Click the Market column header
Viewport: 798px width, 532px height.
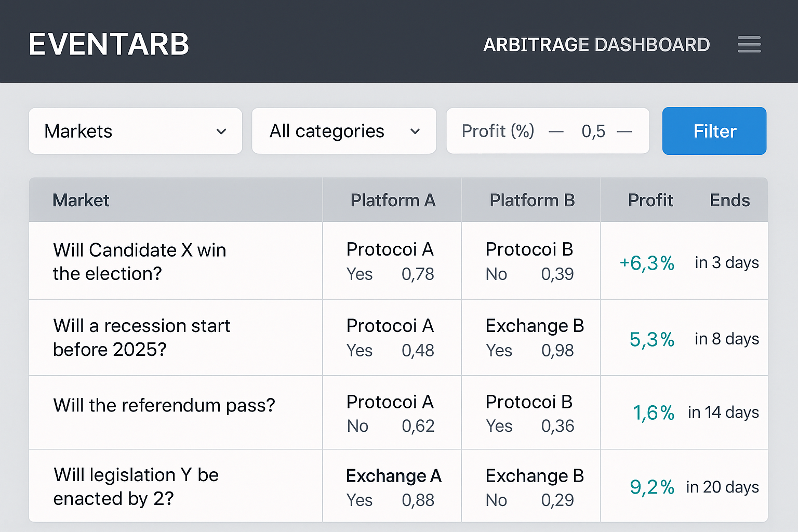coord(81,200)
